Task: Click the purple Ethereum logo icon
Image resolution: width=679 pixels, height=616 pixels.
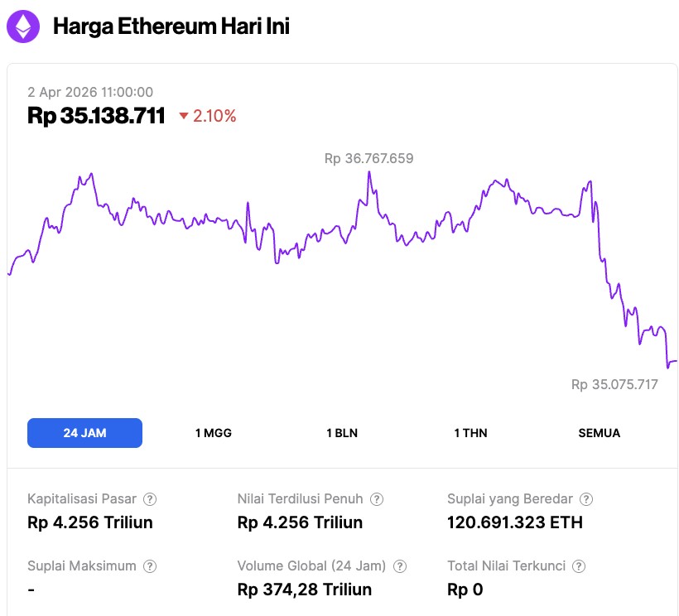Action: (x=23, y=26)
